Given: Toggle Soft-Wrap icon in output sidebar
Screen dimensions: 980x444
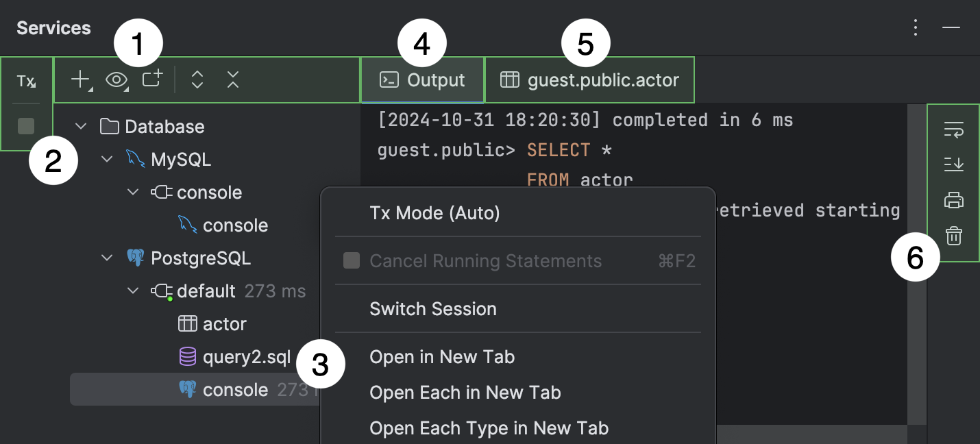Looking at the screenshot, I should pyautogui.click(x=954, y=129).
